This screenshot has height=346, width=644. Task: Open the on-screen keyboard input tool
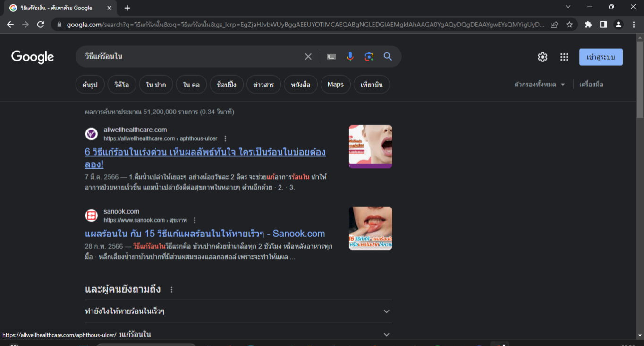(331, 57)
